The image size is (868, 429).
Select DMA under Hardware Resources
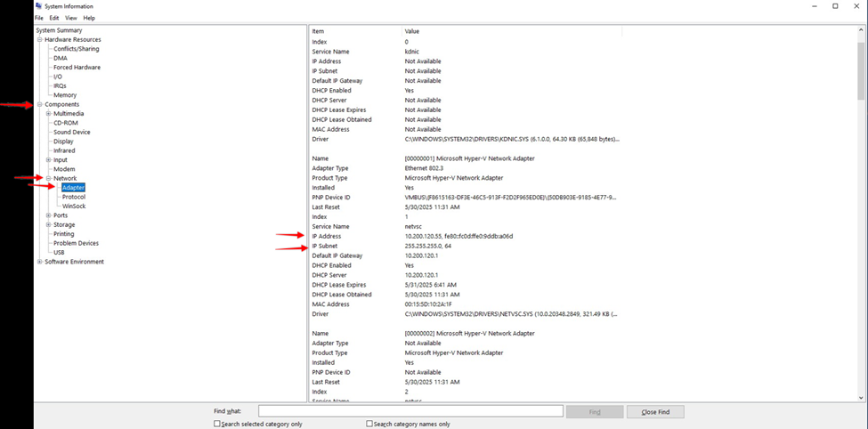pos(61,58)
